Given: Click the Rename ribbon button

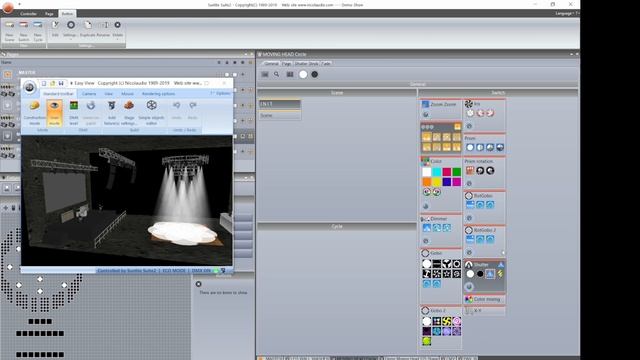Looking at the screenshot, I should pos(103,29).
